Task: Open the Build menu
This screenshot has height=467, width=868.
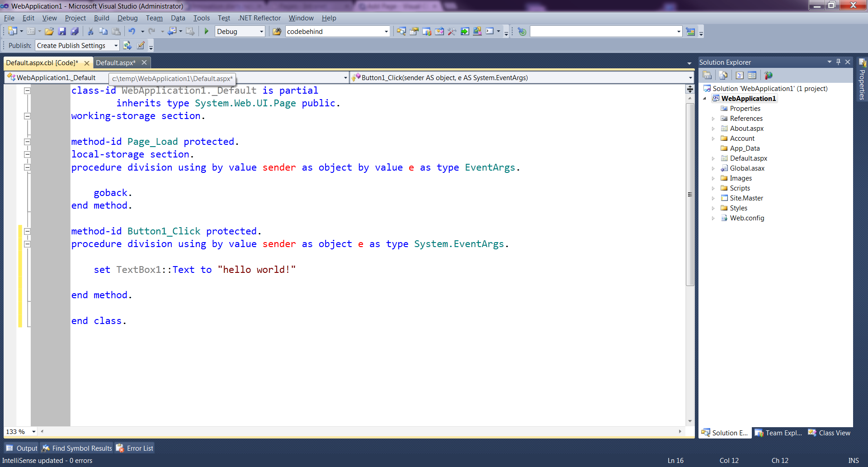Action: pos(101,18)
